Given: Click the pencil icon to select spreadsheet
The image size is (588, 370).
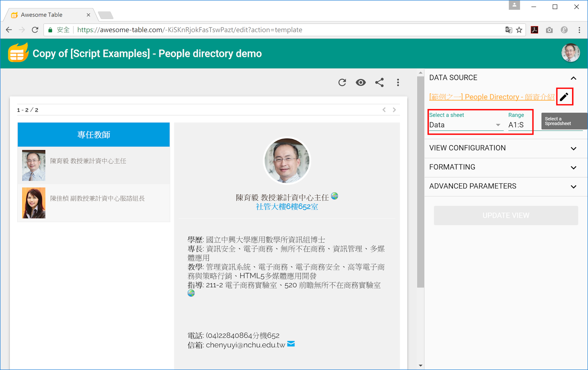Looking at the screenshot, I should [x=564, y=97].
